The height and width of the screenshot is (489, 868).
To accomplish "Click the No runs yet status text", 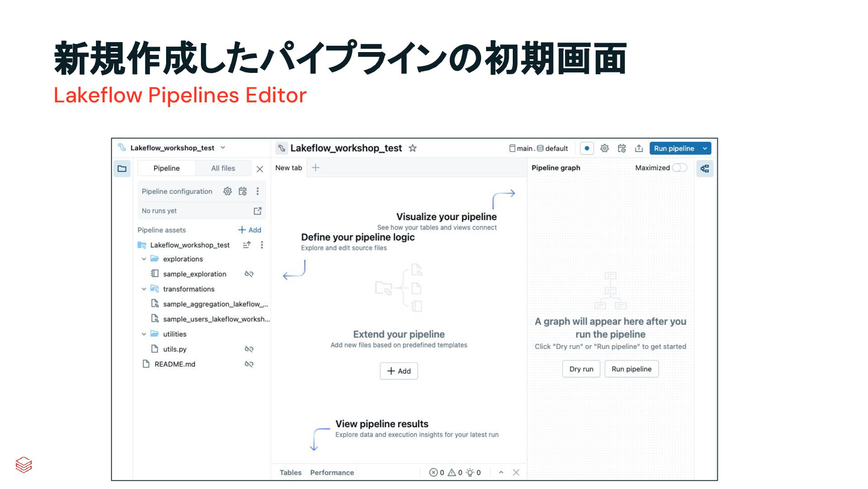I will [159, 211].
